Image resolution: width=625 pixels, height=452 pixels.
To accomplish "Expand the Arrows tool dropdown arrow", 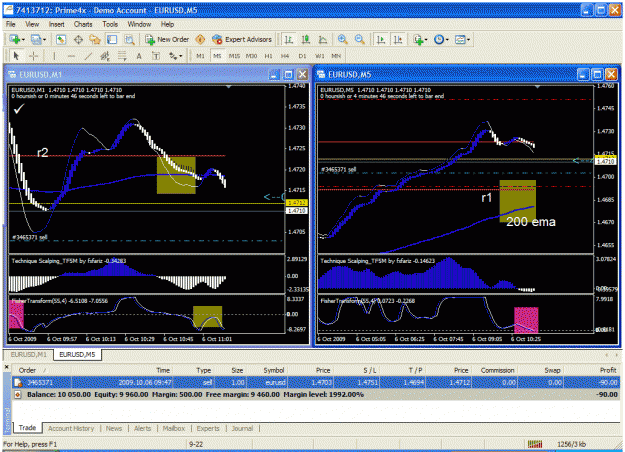I will pyautogui.click(x=181, y=56).
